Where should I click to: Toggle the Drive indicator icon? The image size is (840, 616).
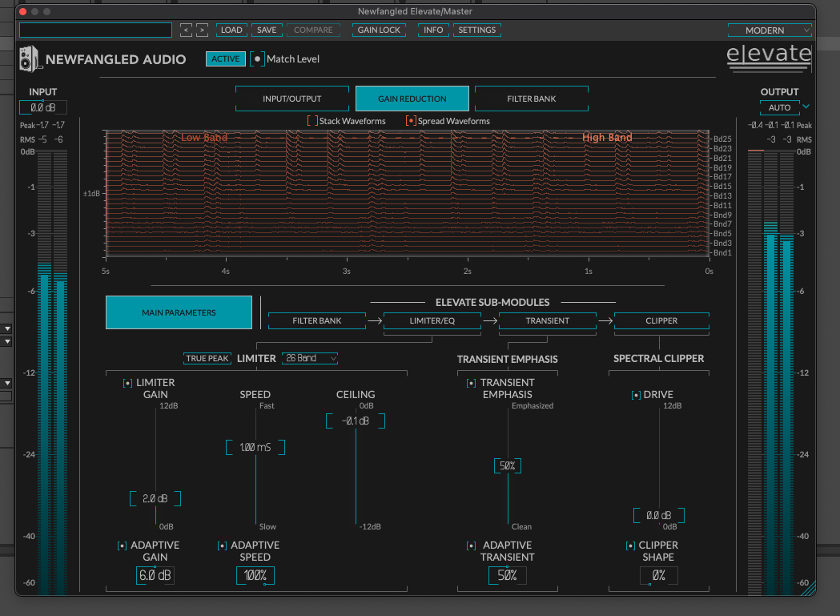point(636,395)
